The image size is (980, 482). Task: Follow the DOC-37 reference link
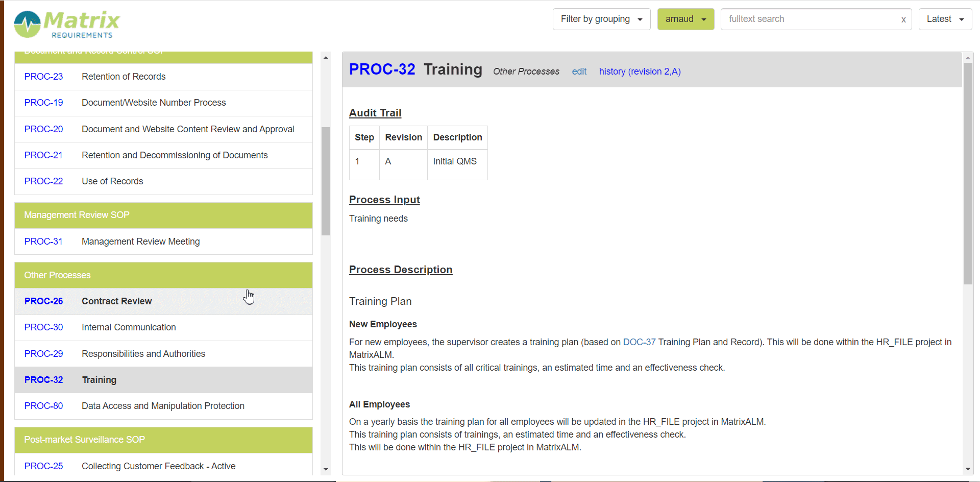click(x=639, y=342)
